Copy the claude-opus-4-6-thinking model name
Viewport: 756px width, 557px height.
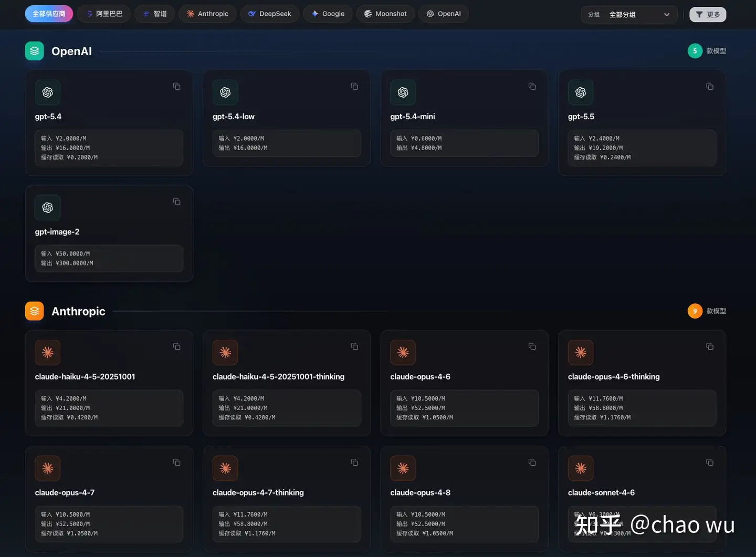coord(710,346)
